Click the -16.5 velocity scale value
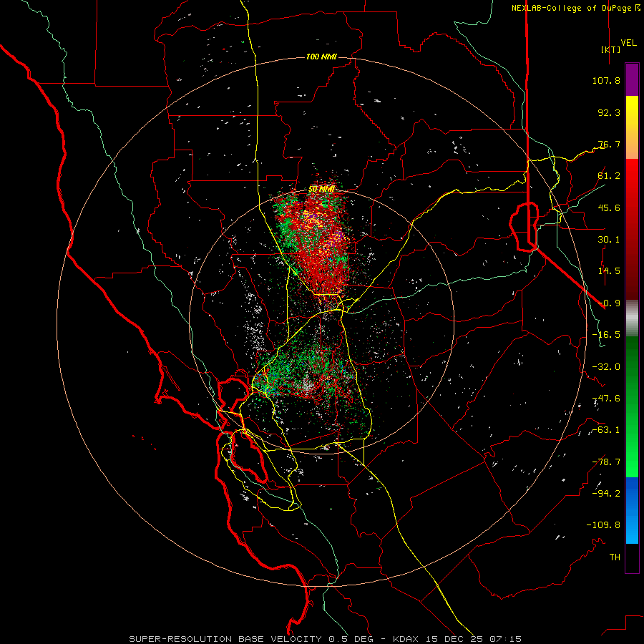Image resolution: width=644 pixels, height=644 pixels. click(606, 335)
